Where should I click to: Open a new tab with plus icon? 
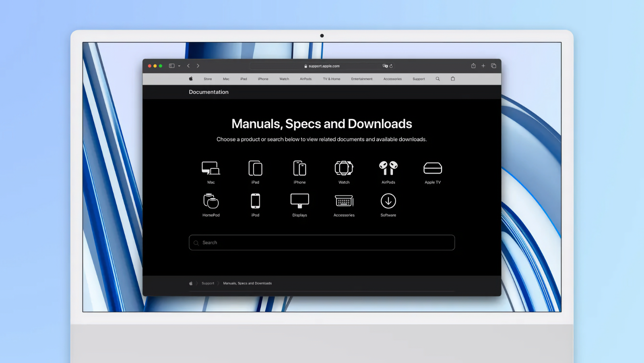pyautogui.click(x=483, y=66)
